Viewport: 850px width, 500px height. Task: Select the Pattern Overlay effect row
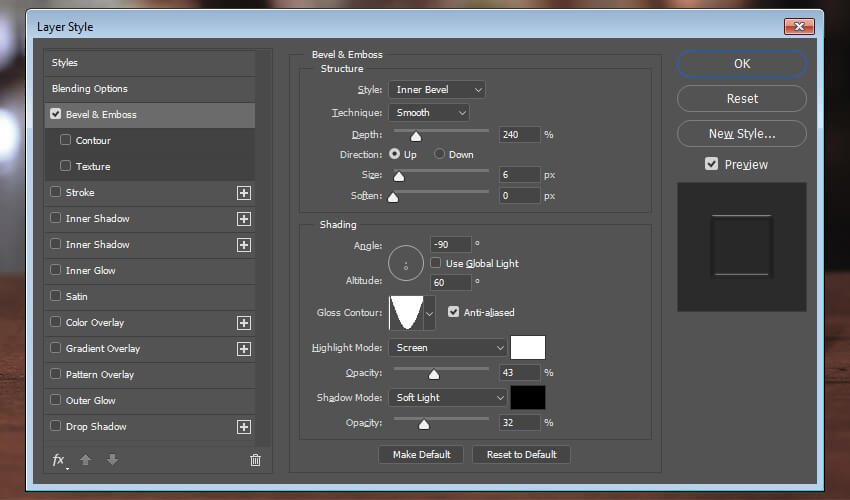click(150, 375)
